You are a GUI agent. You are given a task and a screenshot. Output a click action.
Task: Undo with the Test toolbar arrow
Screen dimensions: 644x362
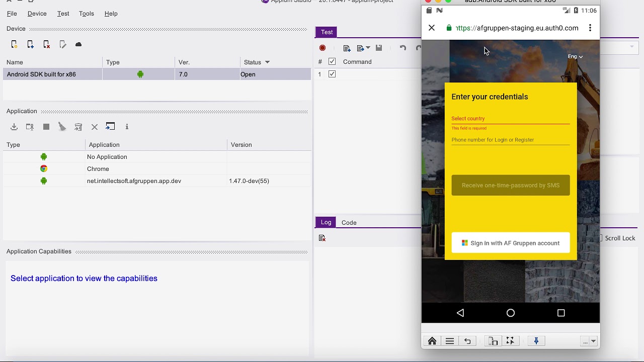[403, 48]
